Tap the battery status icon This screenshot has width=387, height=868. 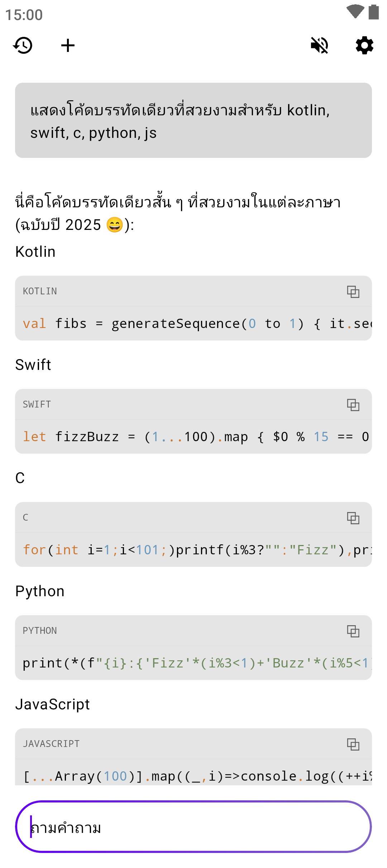tap(374, 12)
